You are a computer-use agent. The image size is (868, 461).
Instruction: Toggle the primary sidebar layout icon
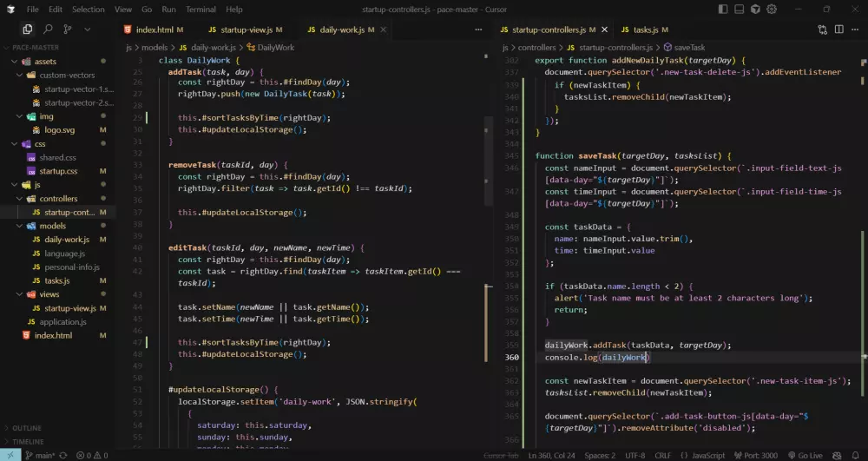(x=723, y=10)
